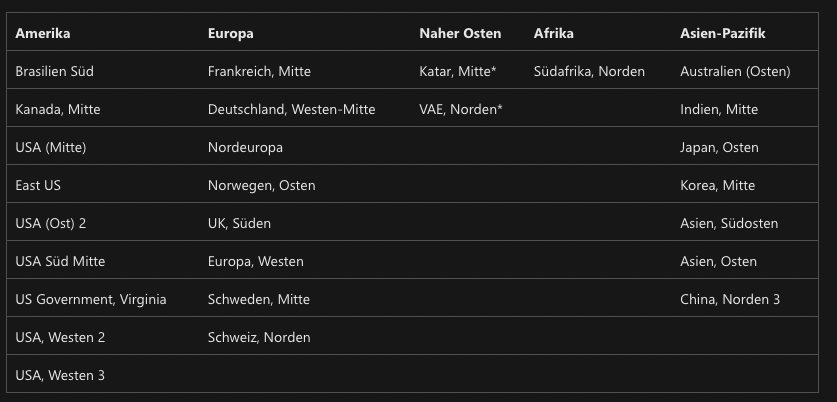Click the Amerika column header

[43, 33]
